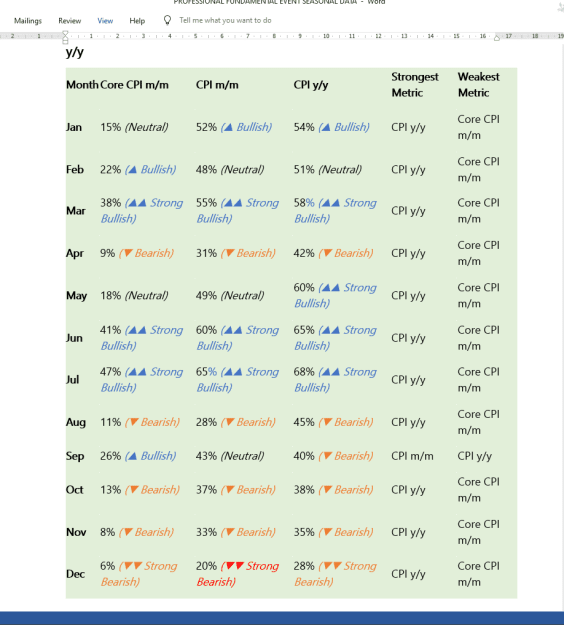Click 'CPI m/m' strongest metric in Sep row
This screenshot has height=625, width=564.
coord(412,456)
